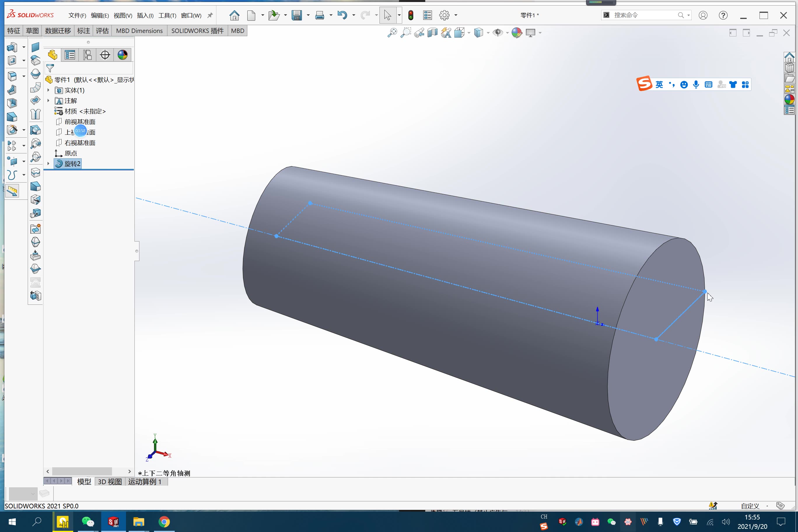Click the Zoom to Fit icon
The image size is (798, 532).
click(x=392, y=33)
